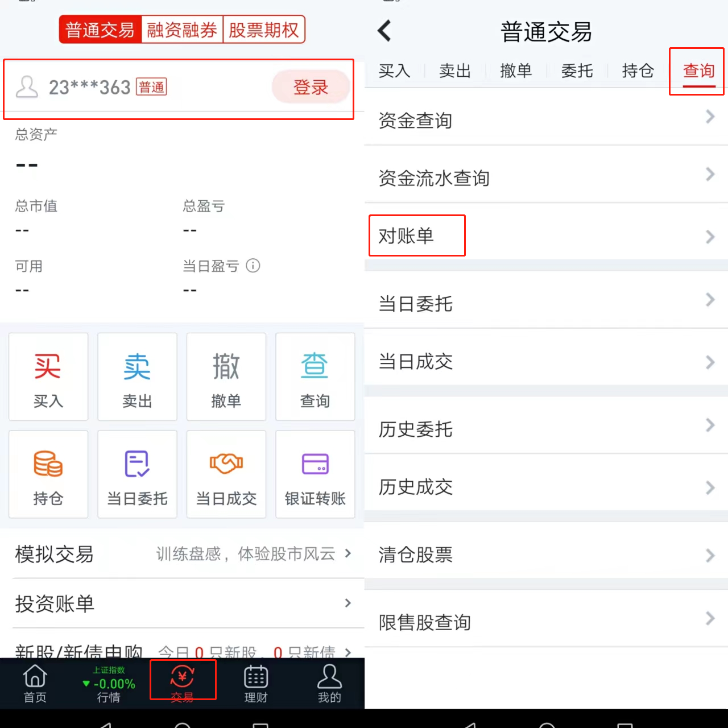Click the 普通 account type badge
The image size is (728, 728).
click(151, 87)
